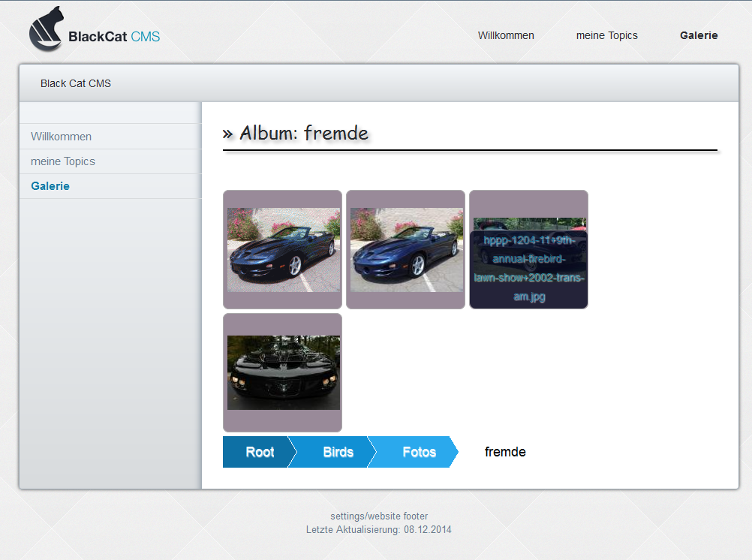Click the 'Black Cat CMS' header bar title
The image size is (752, 560).
76,83
